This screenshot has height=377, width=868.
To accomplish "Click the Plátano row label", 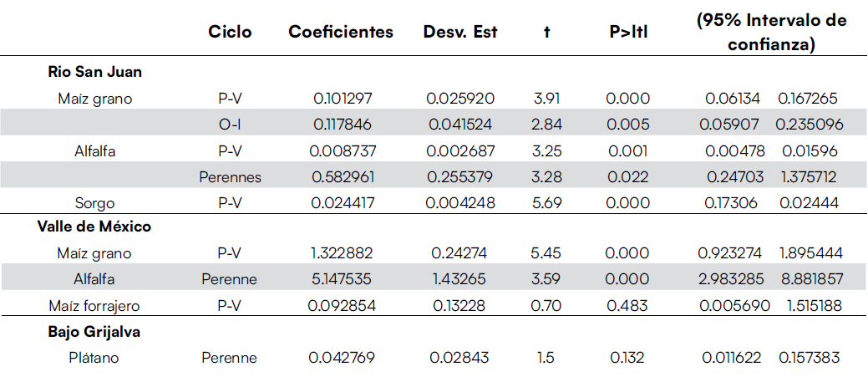I will [x=94, y=358].
